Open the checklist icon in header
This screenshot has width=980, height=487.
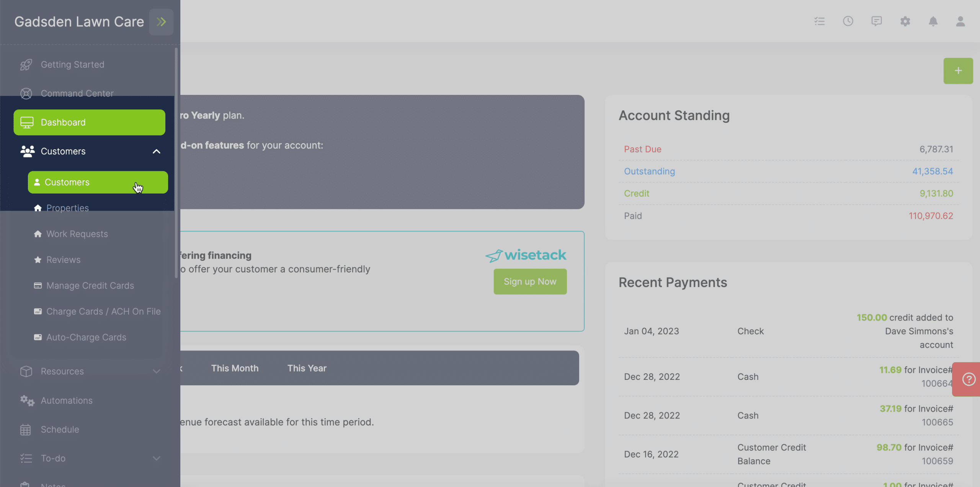820,21
